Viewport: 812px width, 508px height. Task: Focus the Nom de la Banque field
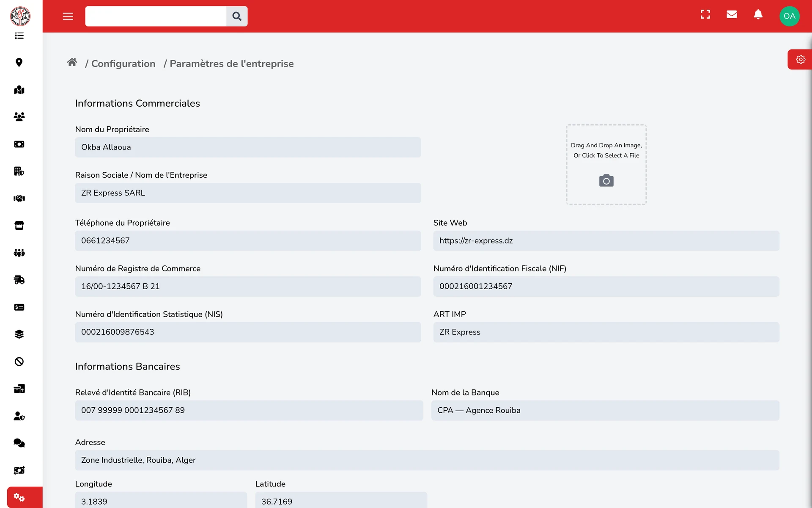pyautogui.click(x=605, y=411)
